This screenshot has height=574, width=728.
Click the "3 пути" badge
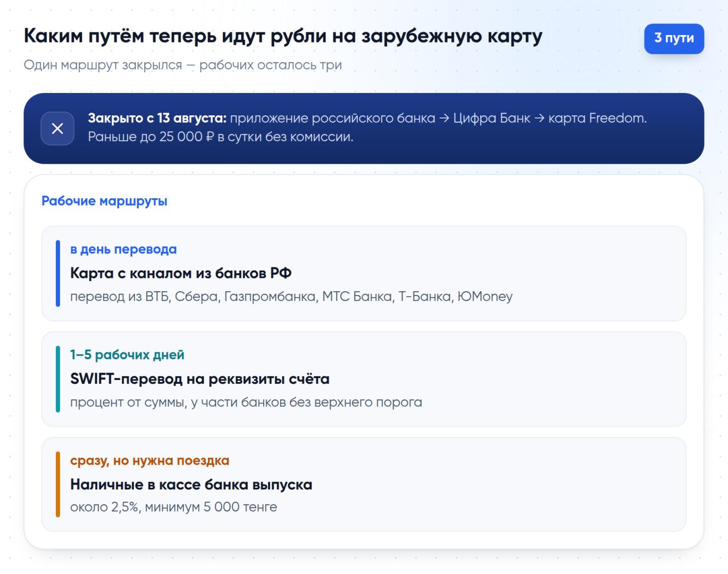click(x=674, y=38)
